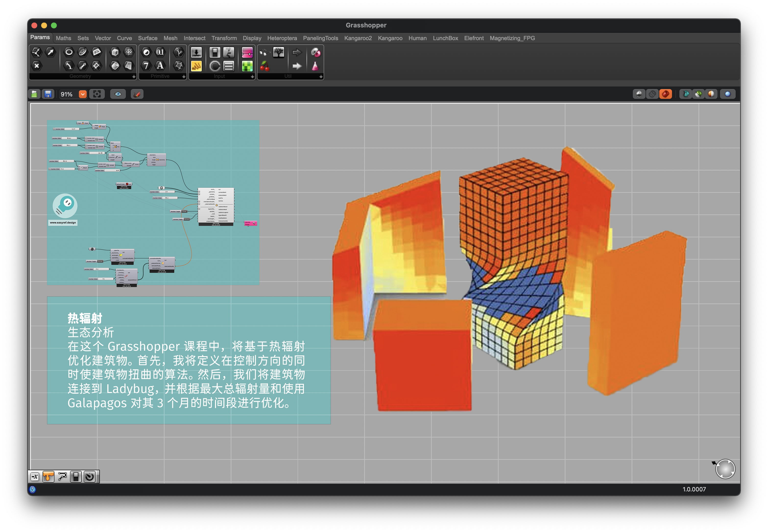The image size is (768, 532).
Task: Click the yellow Scribble icon
Action: 196,66
